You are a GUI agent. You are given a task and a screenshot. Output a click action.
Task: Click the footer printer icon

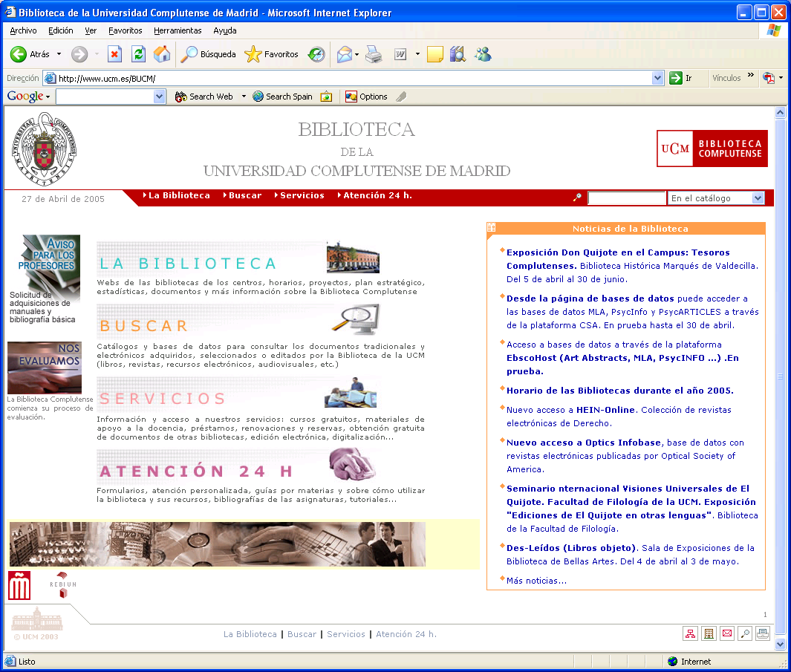tap(763, 633)
